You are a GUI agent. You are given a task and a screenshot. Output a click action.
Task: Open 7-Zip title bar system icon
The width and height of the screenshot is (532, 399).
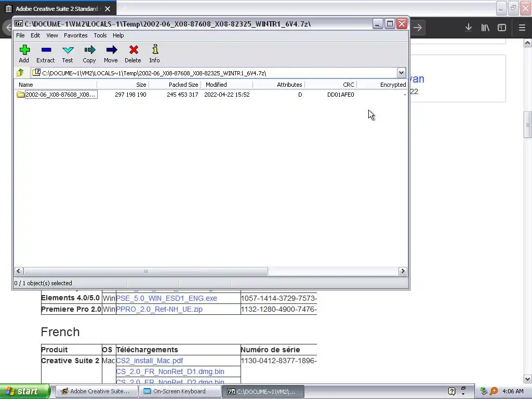(19, 24)
